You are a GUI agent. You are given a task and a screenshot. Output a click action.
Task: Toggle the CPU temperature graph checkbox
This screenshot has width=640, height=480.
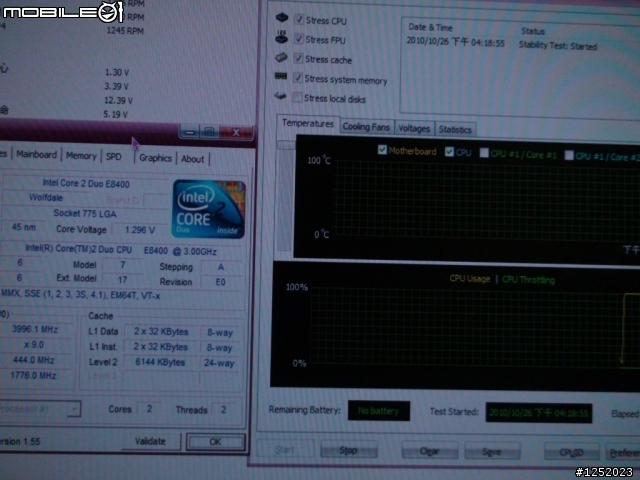click(x=449, y=151)
